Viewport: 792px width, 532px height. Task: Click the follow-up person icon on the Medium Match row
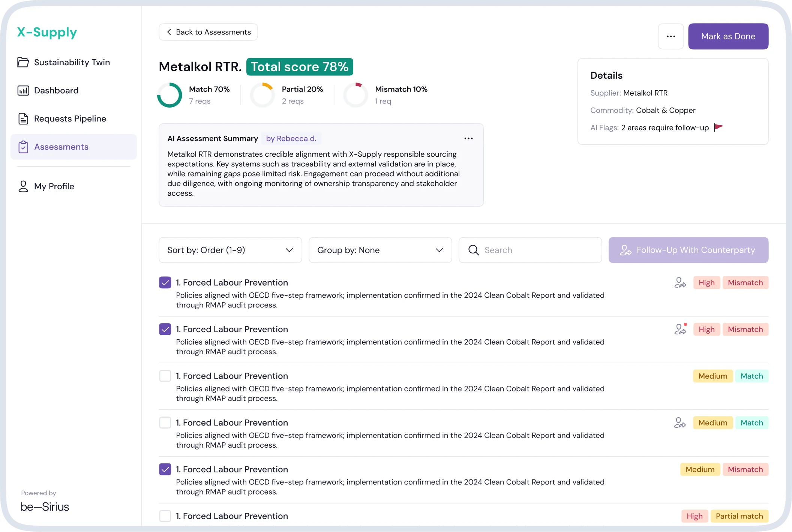679,423
